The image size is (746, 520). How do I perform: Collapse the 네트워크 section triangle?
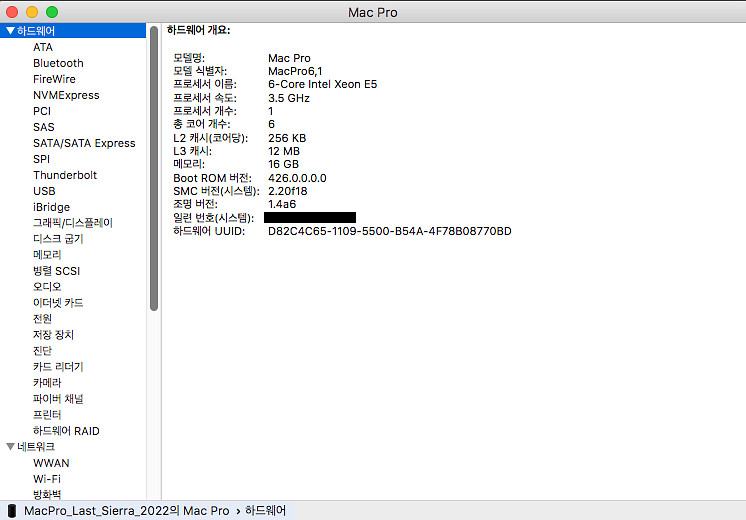point(10,447)
